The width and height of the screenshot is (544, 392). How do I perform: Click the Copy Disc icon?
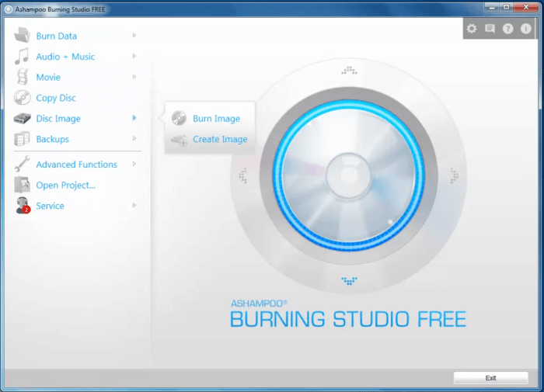(x=23, y=97)
